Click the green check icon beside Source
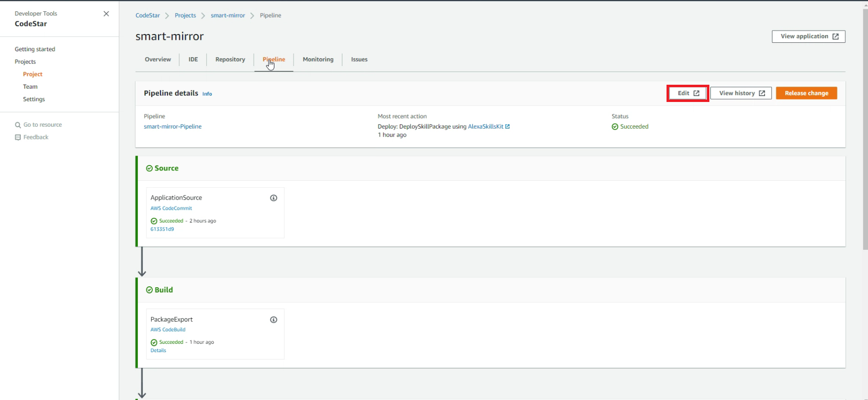868x400 pixels. [x=149, y=168]
